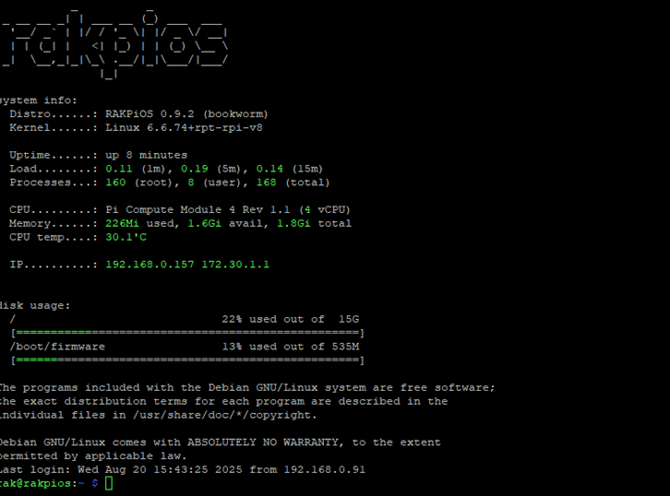This screenshot has width=670, height=496.
Task: Click the 0.11 one-minute load value
Action: coord(120,169)
